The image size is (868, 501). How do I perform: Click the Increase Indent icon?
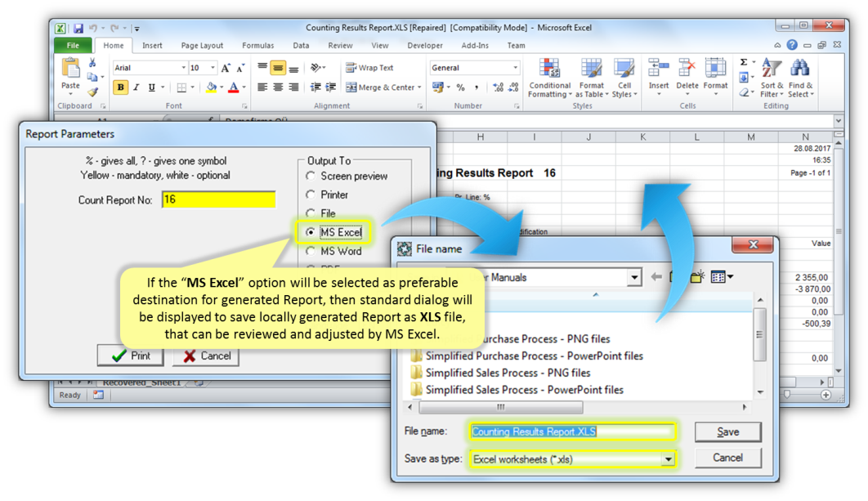(x=330, y=87)
